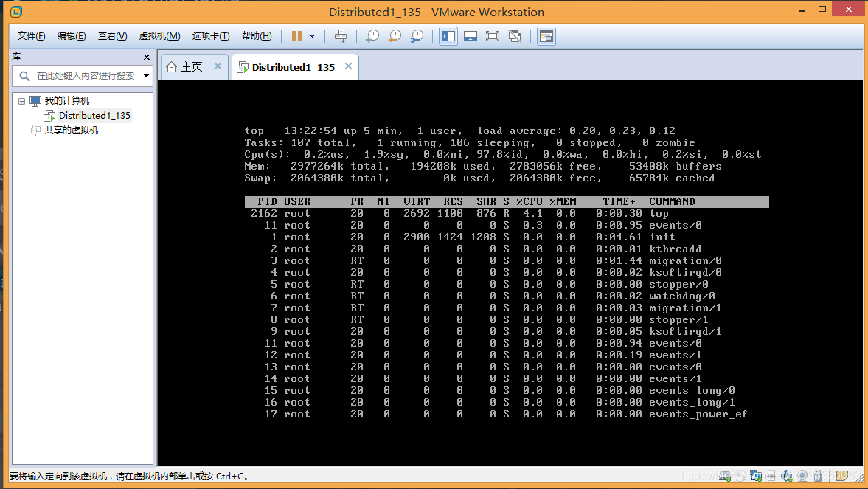Enter full screen mode
The image size is (868, 489).
pos(492,36)
